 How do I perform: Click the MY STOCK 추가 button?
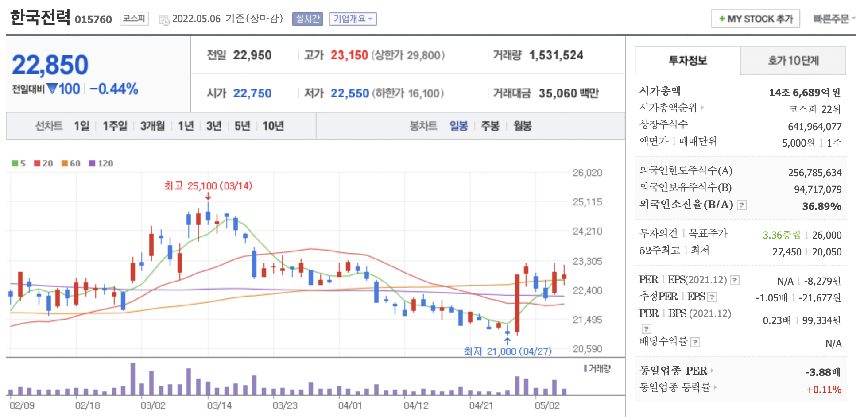point(756,19)
